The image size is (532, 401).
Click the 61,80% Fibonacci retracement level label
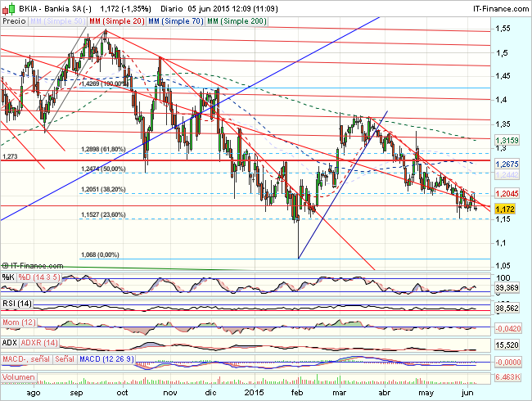[105, 150]
